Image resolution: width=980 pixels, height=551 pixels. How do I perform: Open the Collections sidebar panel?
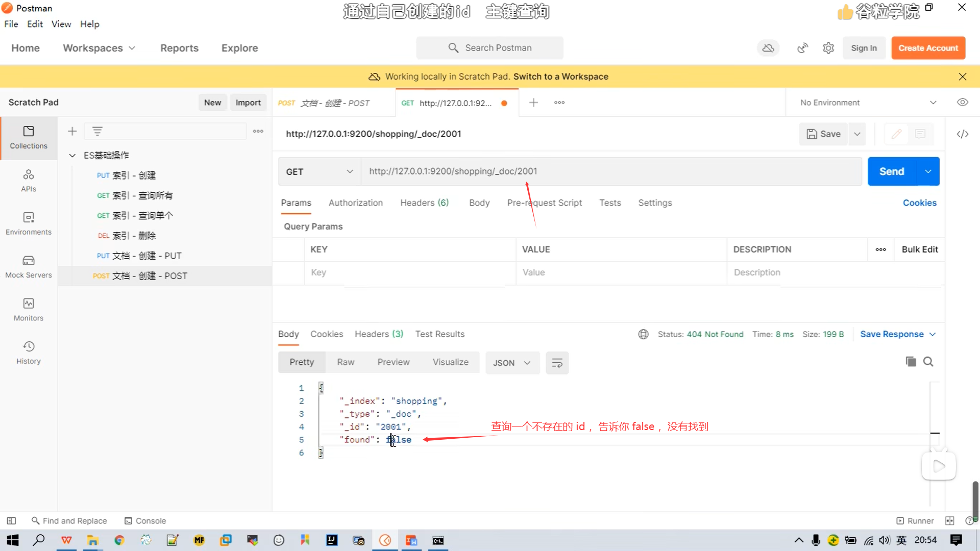(x=29, y=137)
